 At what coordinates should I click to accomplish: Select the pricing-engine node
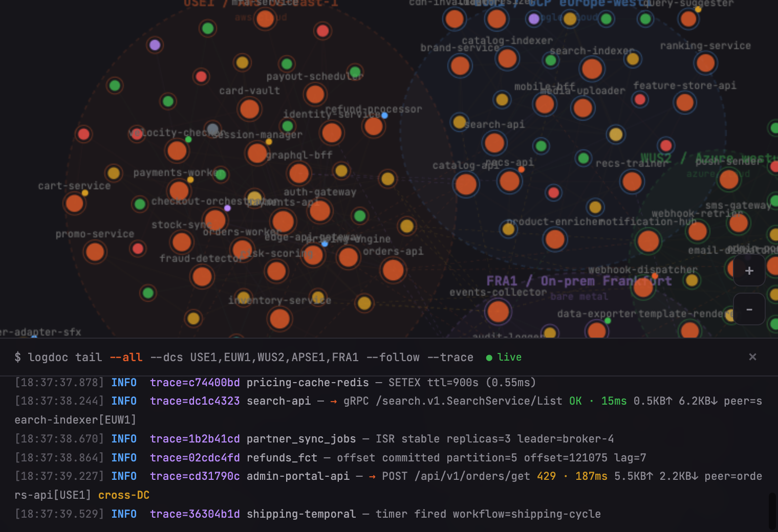tap(349, 257)
